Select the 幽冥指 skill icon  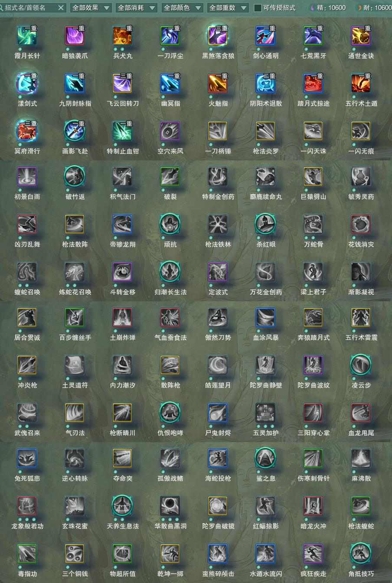coord(170,83)
